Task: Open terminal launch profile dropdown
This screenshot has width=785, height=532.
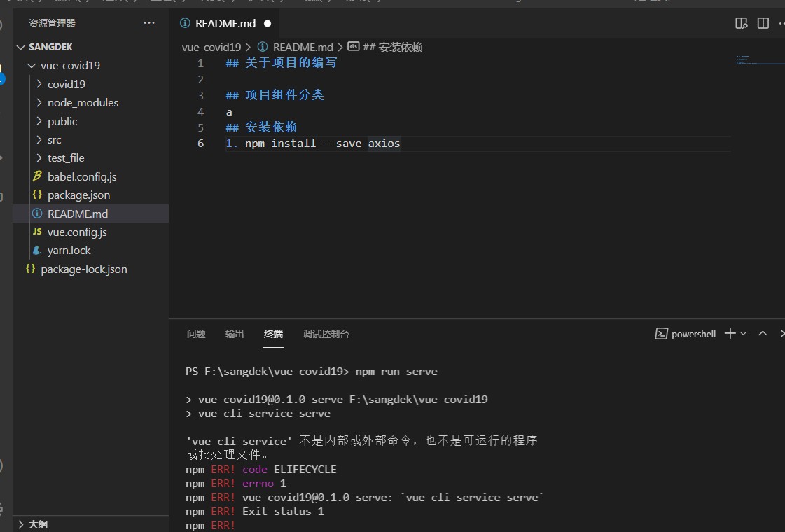Action: 744,333
